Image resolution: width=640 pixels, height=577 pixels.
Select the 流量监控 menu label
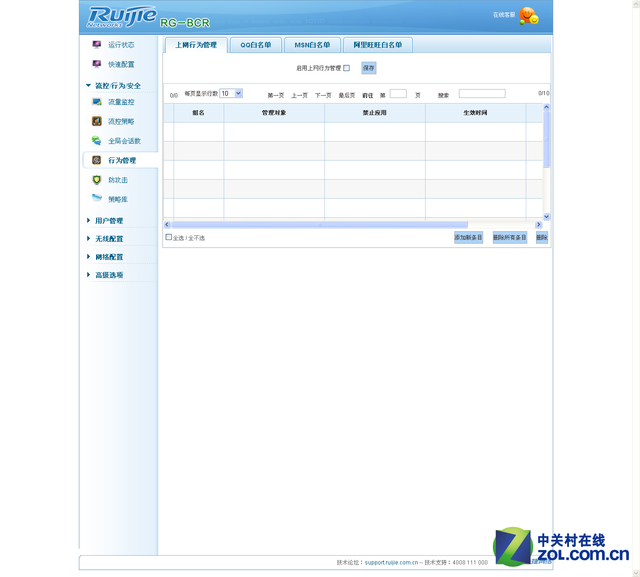121,102
